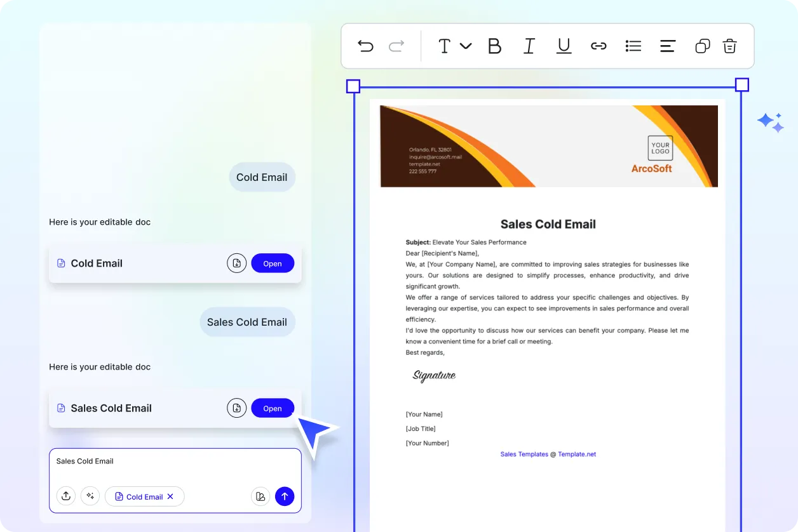
Task: Open the bulleted list options
Action: point(633,46)
